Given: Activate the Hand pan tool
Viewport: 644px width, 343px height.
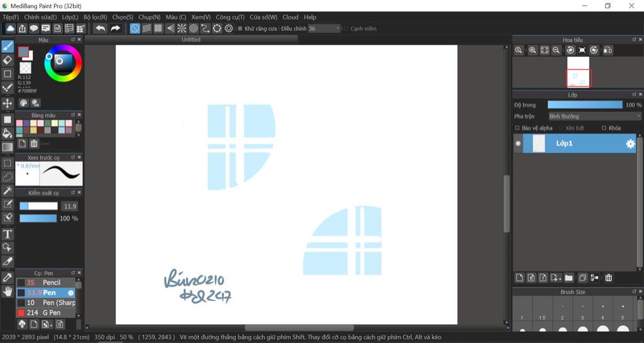Looking at the screenshot, I should [x=8, y=291].
